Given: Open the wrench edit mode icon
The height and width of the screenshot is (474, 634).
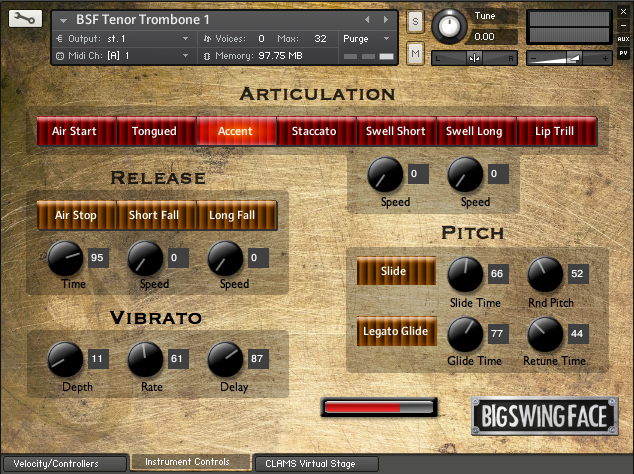Looking at the screenshot, I should [25, 19].
